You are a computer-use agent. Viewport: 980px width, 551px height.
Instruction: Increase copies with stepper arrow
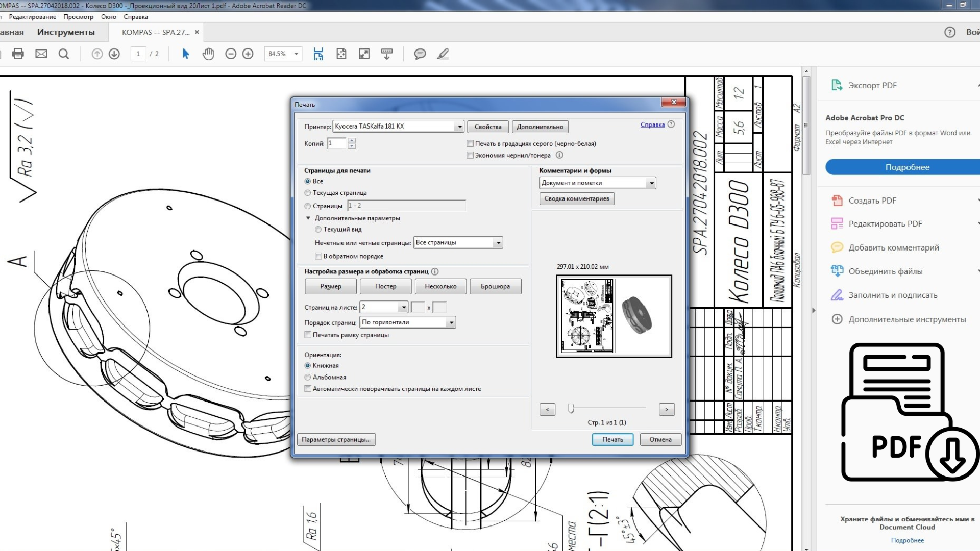352,141
